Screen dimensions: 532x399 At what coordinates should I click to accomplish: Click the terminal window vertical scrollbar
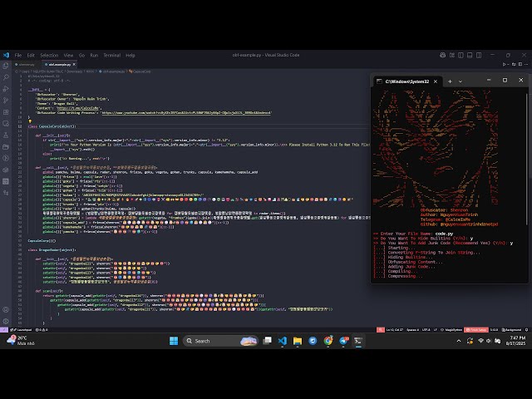pos(527,160)
